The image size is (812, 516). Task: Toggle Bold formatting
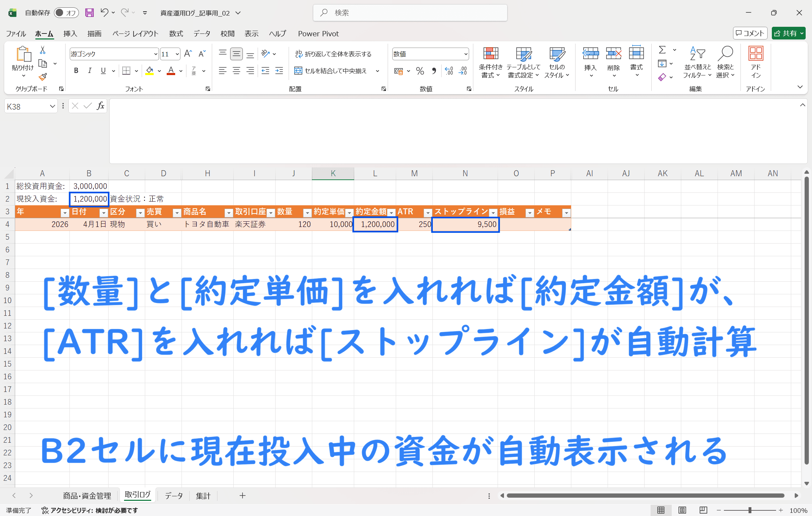[76, 71]
